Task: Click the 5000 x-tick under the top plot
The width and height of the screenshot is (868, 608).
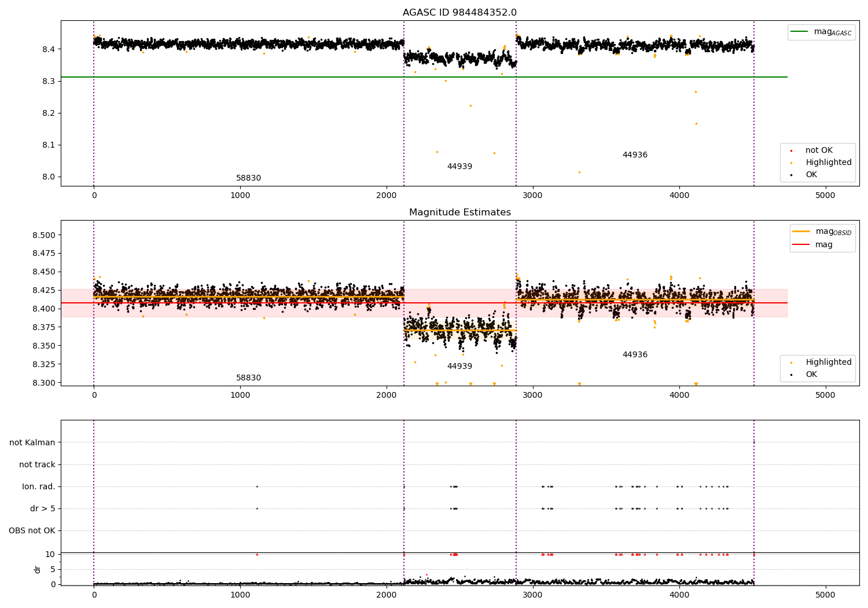Action: 825,196
